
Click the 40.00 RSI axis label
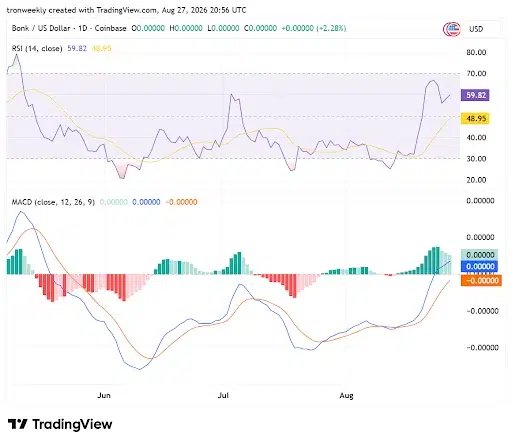476,137
